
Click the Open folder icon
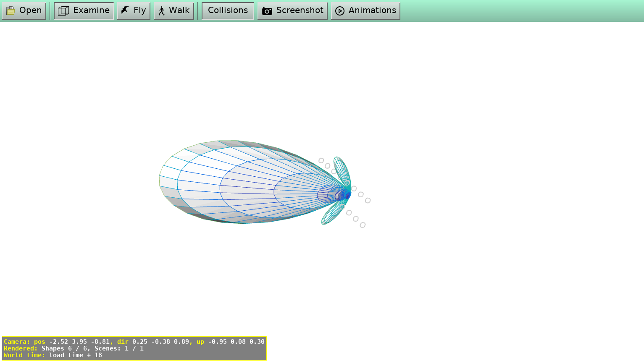11,10
